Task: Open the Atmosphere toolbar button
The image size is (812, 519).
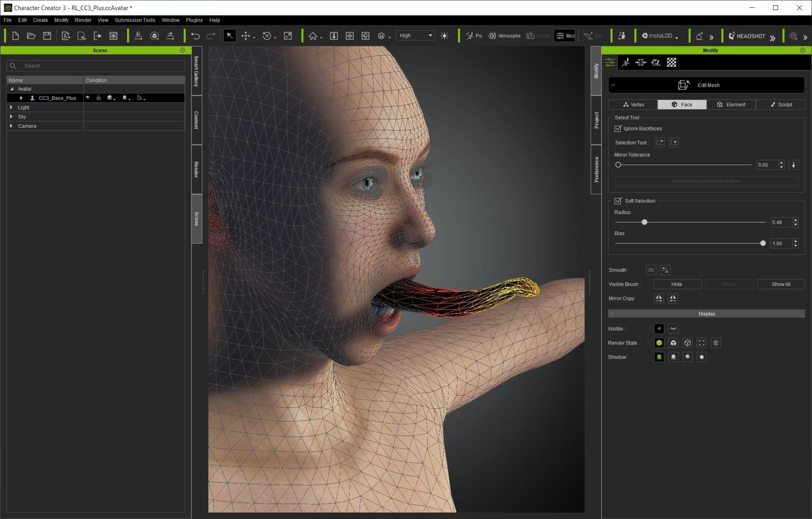Action: 504,36
